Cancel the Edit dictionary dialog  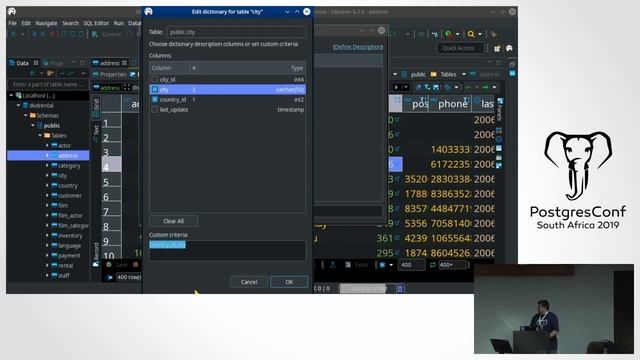tap(249, 282)
